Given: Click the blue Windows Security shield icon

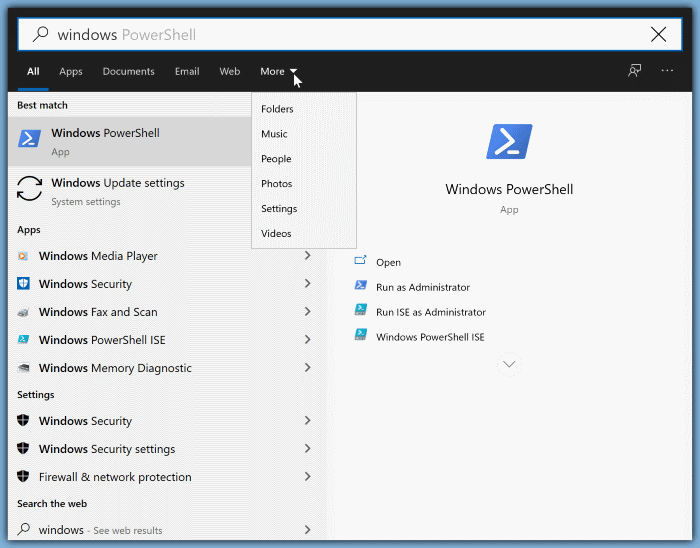Looking at the screenshot, I should 23,284.
